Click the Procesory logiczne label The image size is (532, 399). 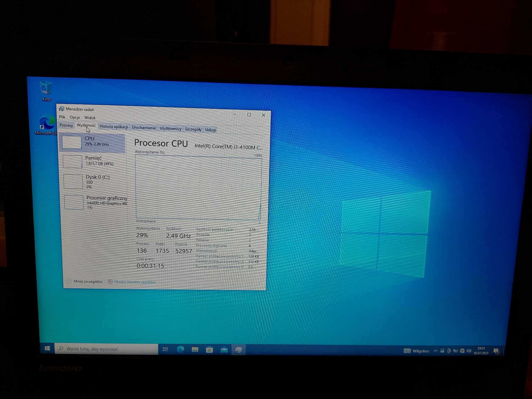pos(211,245)
